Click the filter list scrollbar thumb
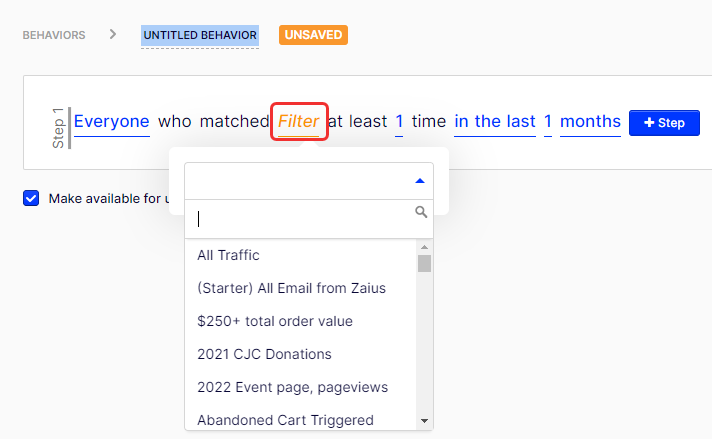This screenshot has width=712, height=439. pyautogui.click(x=425, y=263)
